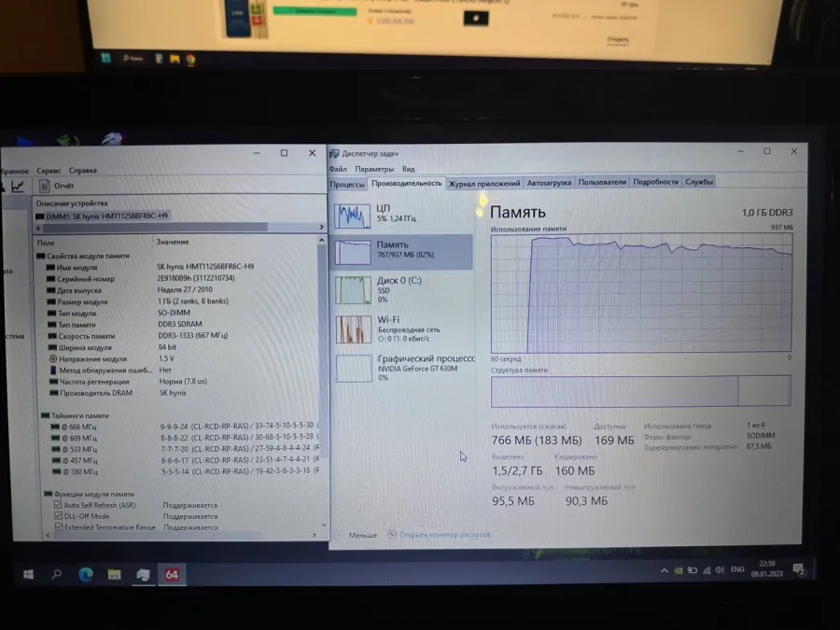Click the down arrow of AIDA64 vertical scrollbar

324,525
